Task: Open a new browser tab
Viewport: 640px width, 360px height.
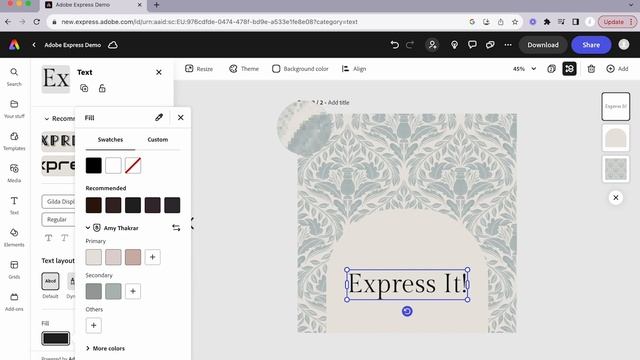Action: (x=156, y=5)
